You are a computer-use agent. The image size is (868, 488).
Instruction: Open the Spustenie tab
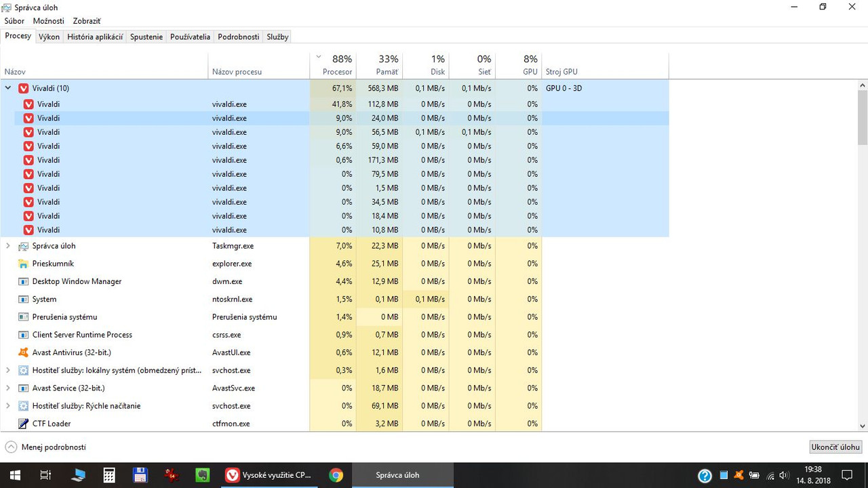[x=146, y=37]
